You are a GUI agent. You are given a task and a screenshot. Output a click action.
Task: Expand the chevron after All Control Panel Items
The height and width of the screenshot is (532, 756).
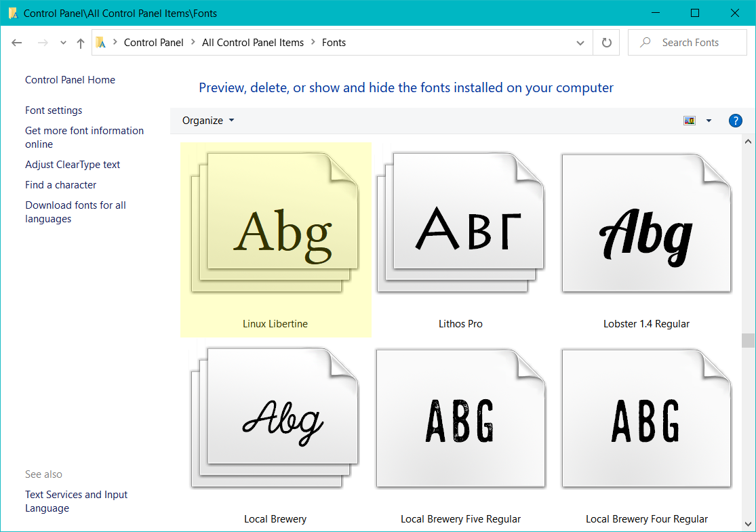click(x=313, y=42)
